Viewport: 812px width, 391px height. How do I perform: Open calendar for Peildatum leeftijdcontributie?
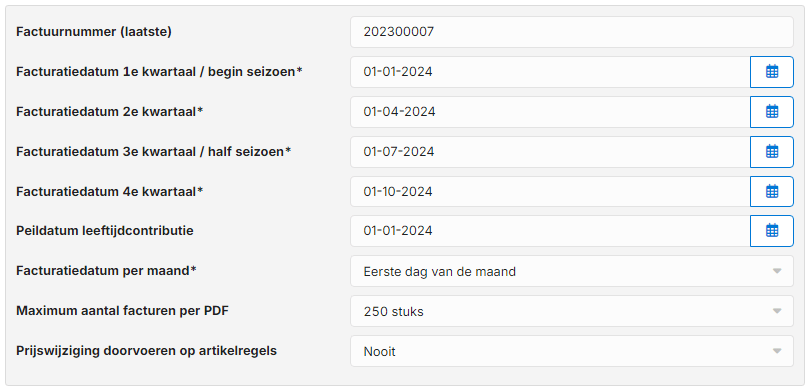772,231
